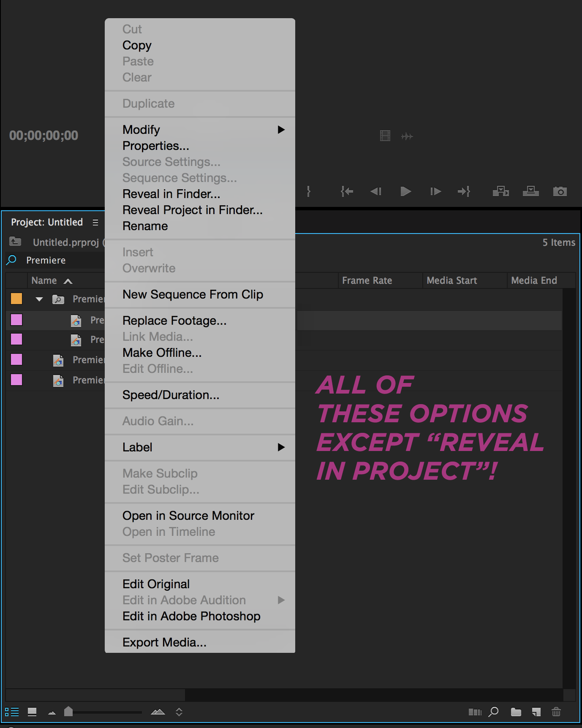The image size is (582, 728).
Task: Collapse the Premiere bin folder
Action: point(39,299)
